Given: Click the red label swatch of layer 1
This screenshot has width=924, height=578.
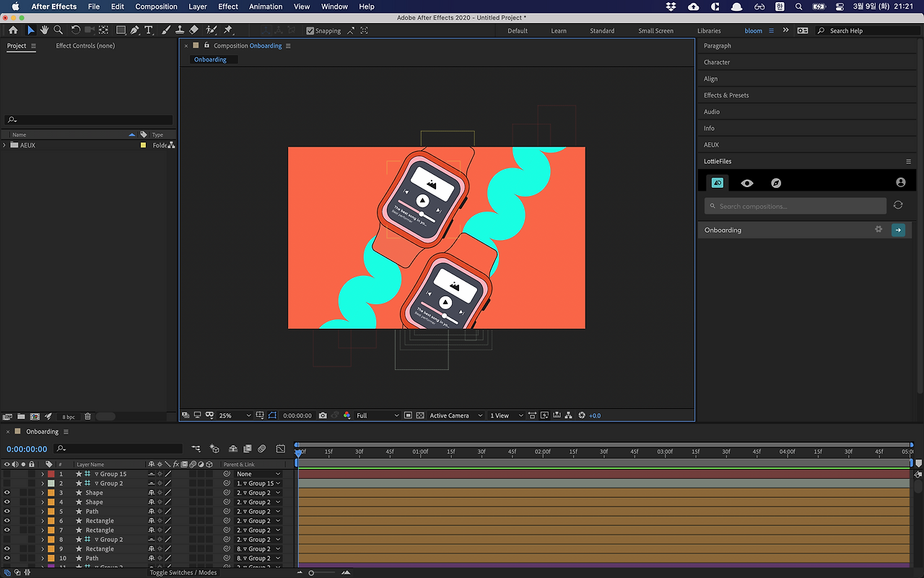Looking at the screenshot, I should [x=51, y=474].
